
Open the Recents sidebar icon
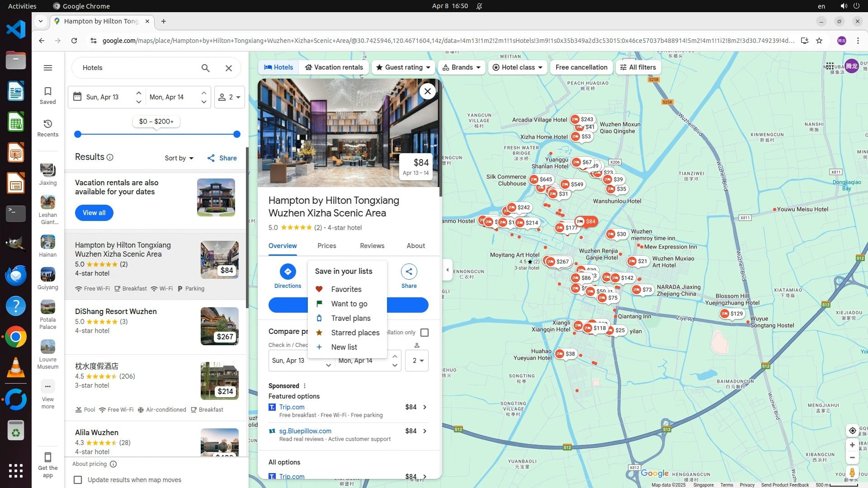coord(47,127)
